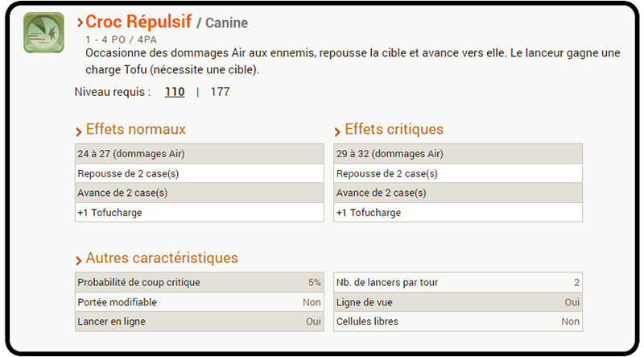Select the 24 à 27 dommages Air row
Viewport: 644px width, 357px height.
click(199, 153)
